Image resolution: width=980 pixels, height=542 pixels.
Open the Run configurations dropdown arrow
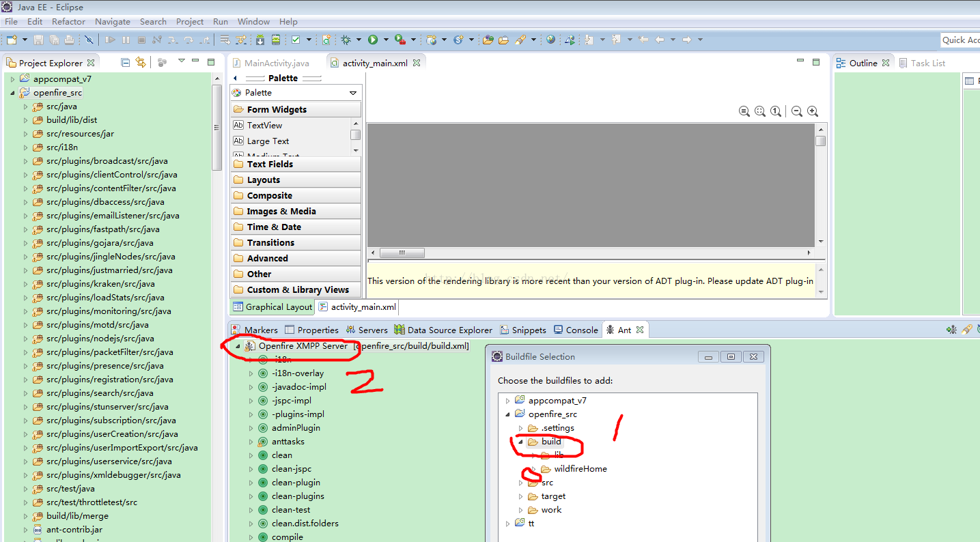[x=386, y=40]
